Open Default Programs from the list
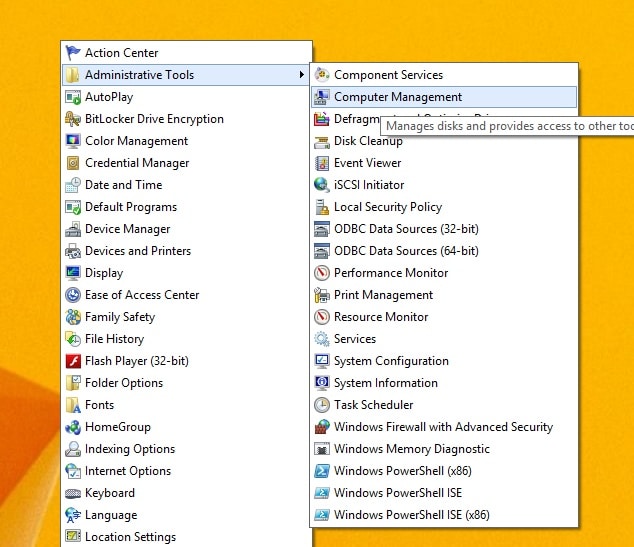634x547 pixels. [187, 207]
